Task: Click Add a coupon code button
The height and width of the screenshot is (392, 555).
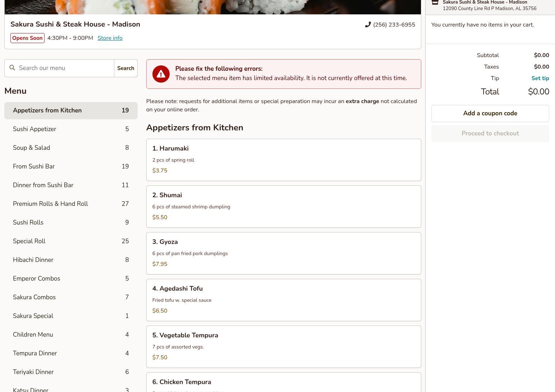Action: (x=490, y=114)
